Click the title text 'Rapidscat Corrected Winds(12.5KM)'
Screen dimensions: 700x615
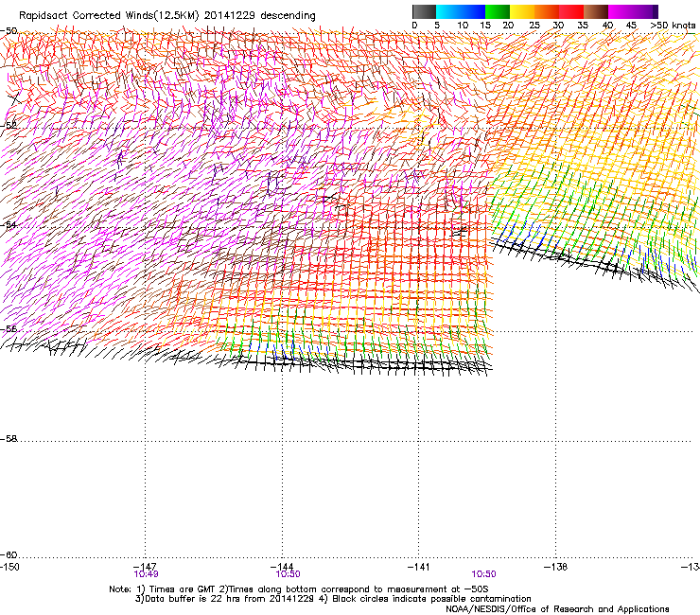pyautogui.click(x=109, y=16)
